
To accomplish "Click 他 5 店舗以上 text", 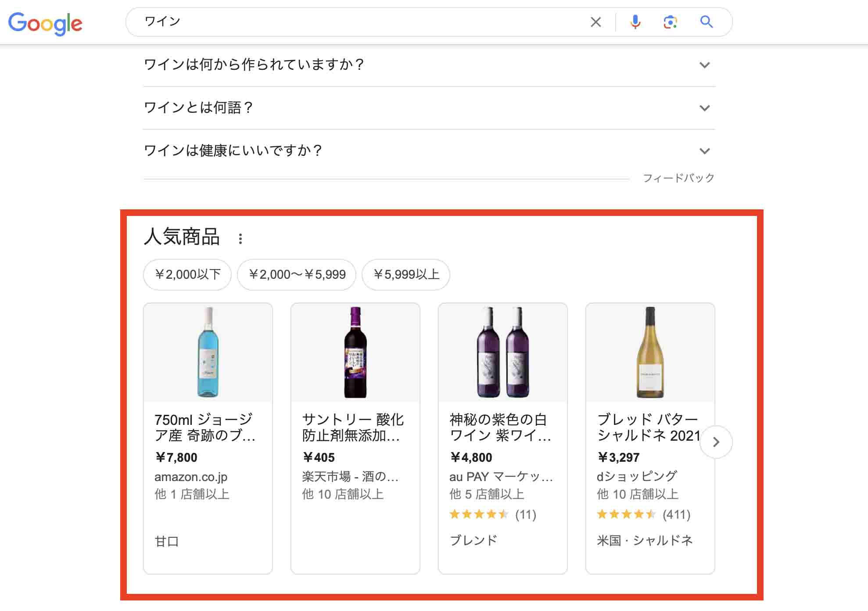I will (x=487, y=494).
